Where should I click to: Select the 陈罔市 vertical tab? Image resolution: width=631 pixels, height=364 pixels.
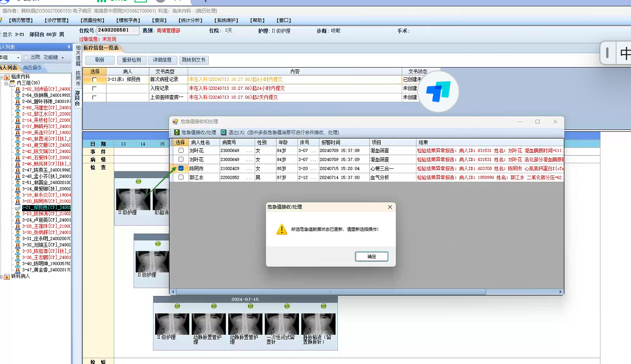tap(78, 78)
